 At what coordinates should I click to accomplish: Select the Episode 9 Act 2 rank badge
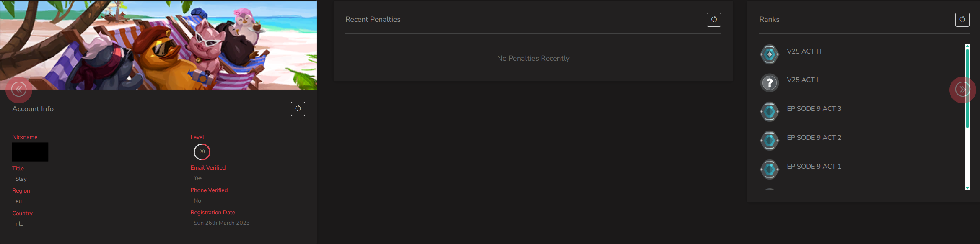[x=770, y=141]
